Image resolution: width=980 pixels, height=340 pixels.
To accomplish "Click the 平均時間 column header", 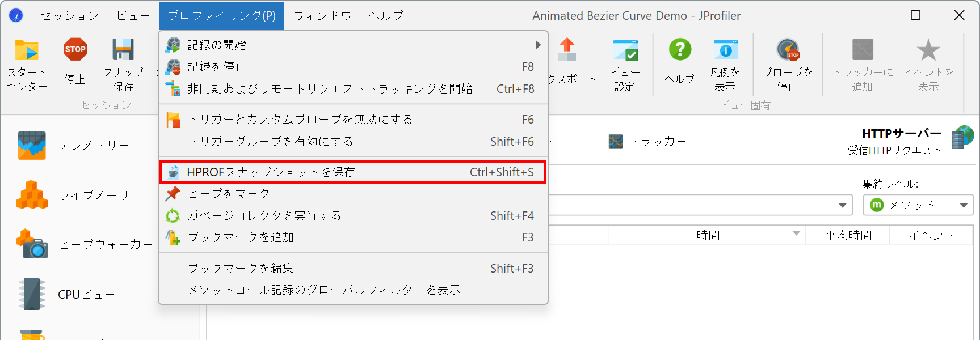I will pyautogui.click(x=848, y=235).
